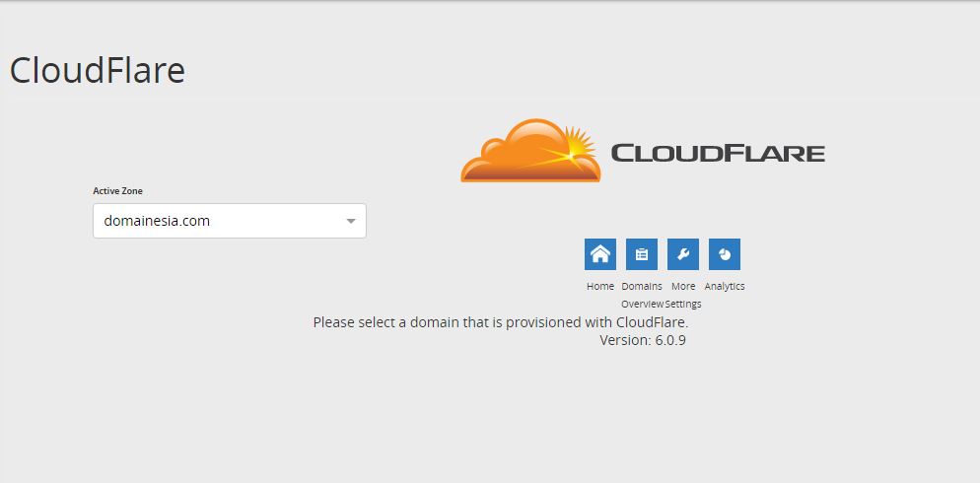The image size is (980, 483).
Task: Click the Version: 6.0.9 text
Action: pos(642,340)
